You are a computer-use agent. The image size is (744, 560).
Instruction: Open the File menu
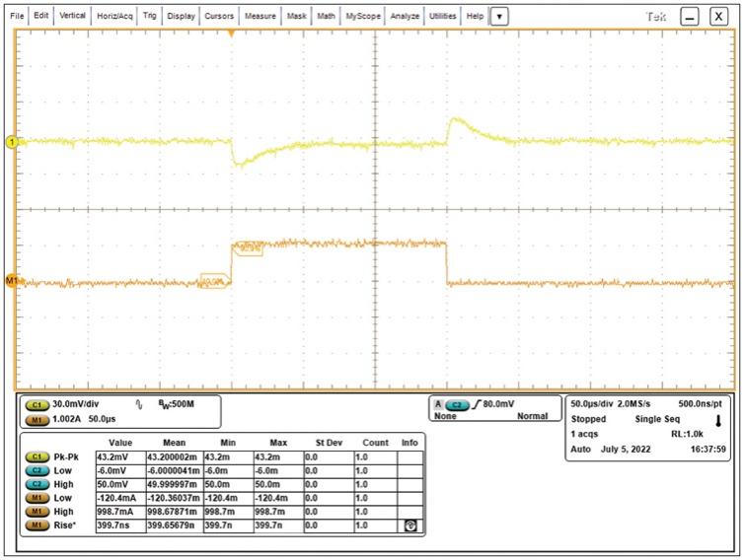point(17,17)
